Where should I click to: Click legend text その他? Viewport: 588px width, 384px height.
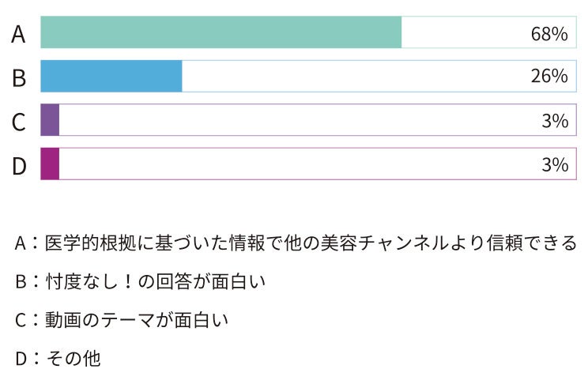click(x=73, y=359)
